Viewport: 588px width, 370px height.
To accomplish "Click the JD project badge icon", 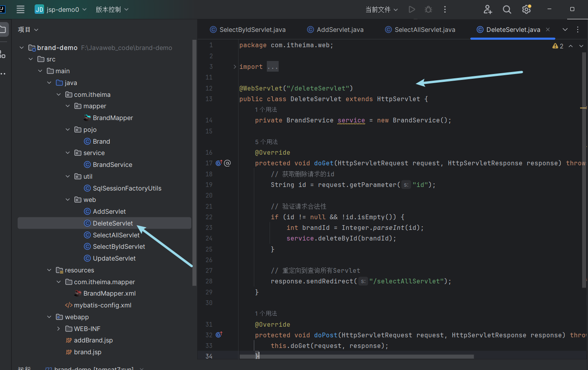I will [x=39, y=9].
